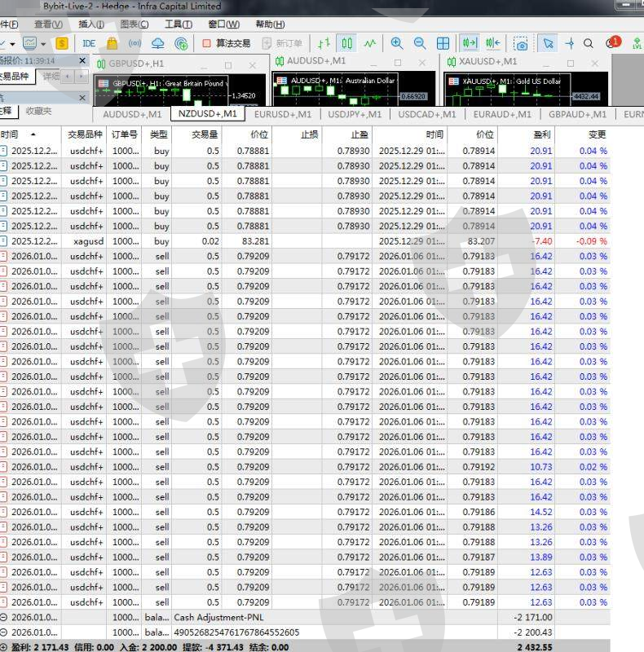The width and height of the screenshot is (644, 652).
Task: Switch to the 收藏夹 tab
Action: point(38,111)
